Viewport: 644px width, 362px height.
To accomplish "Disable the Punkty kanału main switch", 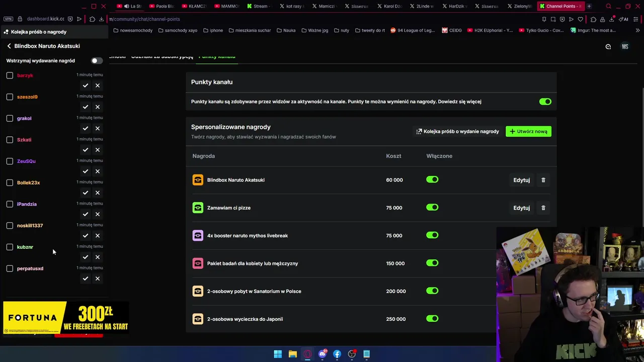I will pos(545,102).
